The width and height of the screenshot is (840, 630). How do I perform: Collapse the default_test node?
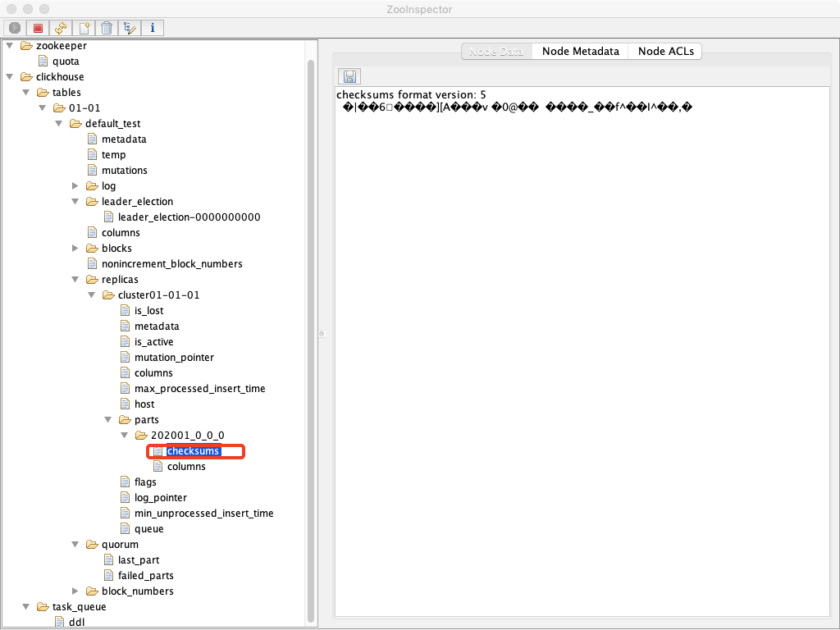[59, 123]
